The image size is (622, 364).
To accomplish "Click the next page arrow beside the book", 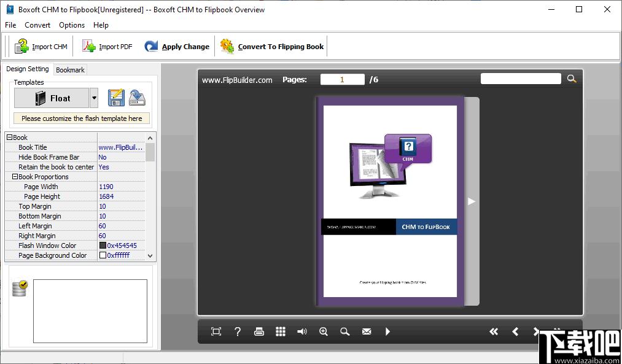I will (472, 201).
